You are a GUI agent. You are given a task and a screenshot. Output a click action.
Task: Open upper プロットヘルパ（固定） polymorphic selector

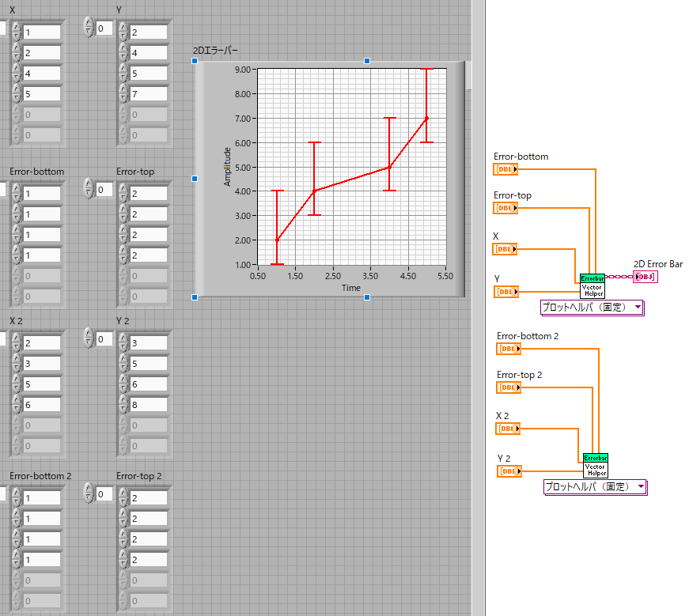[592, 308]
